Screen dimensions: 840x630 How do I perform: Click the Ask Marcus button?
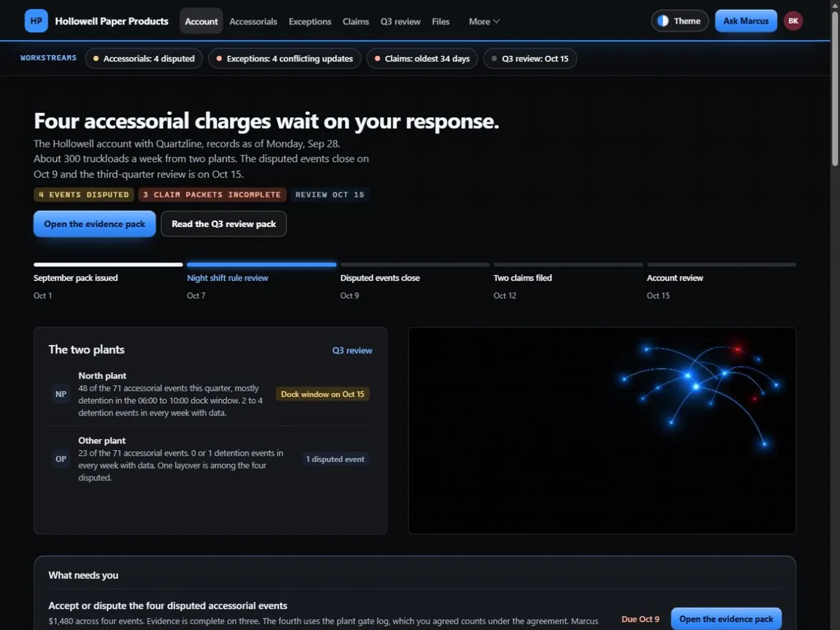746,21
